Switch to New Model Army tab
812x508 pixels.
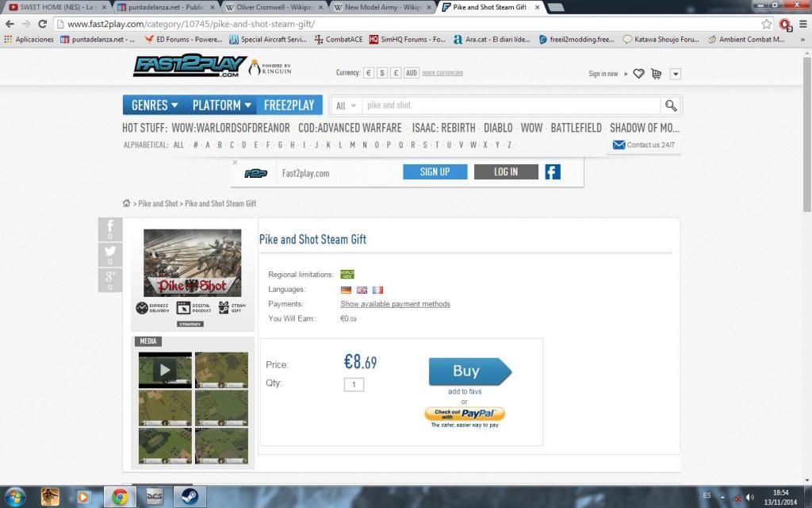click(383, 7)
